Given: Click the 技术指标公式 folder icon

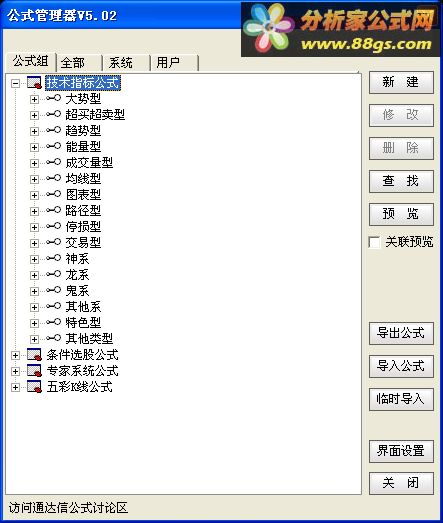Looking at the screenshot, I should pos(34,83).
